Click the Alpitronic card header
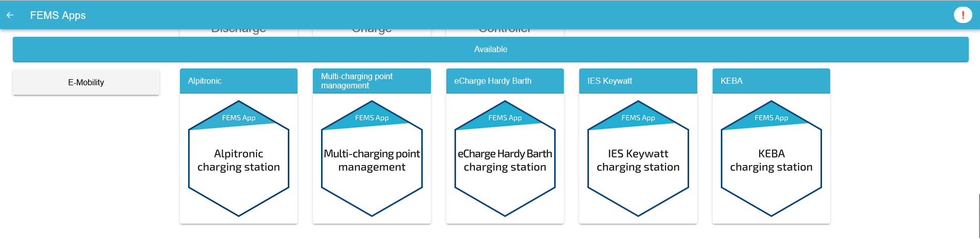The height and width of the screenshot is (239, 980). point(239,81)
